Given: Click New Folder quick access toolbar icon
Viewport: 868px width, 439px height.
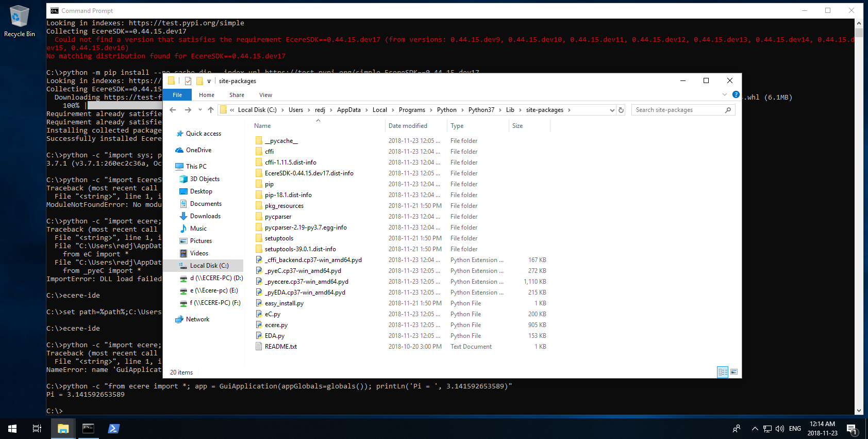Looking at the screenshot, I should point(199,81).
